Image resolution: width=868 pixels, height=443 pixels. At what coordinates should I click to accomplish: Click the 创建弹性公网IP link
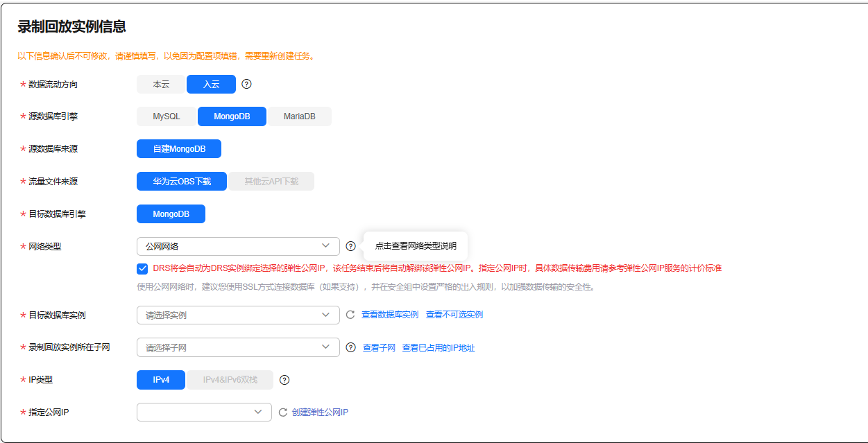pyautogui.click(x=320, y=412)
